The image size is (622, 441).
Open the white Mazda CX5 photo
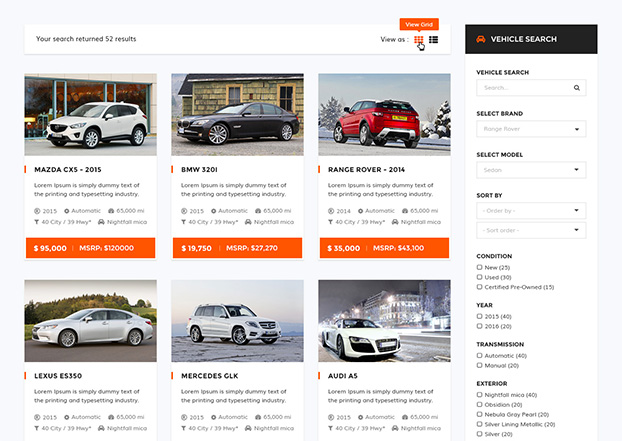click(x=90, y=115)
